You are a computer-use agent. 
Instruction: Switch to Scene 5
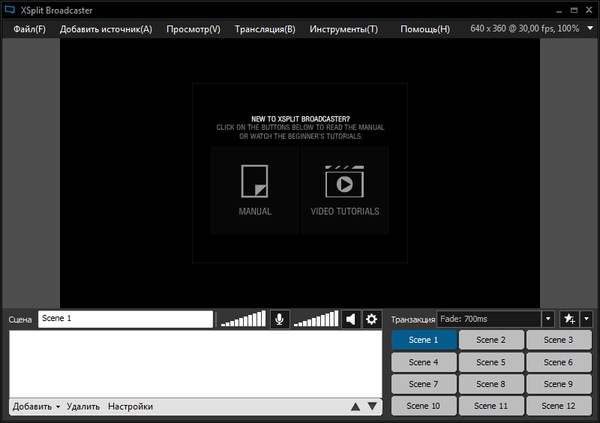(x=490, y=362)
